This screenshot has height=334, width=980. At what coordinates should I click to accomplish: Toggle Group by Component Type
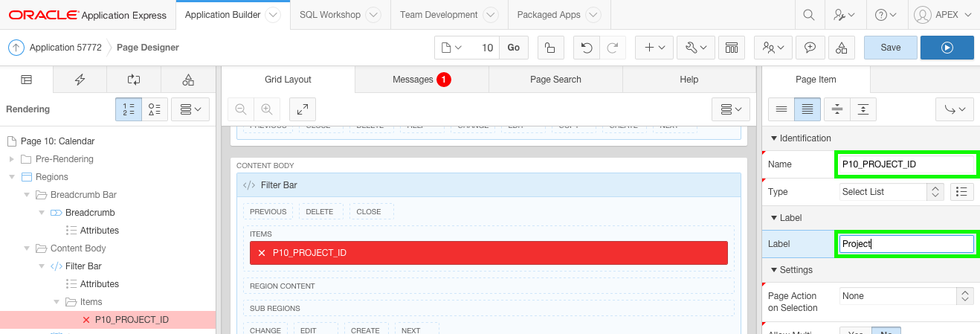tap(155, 109)
